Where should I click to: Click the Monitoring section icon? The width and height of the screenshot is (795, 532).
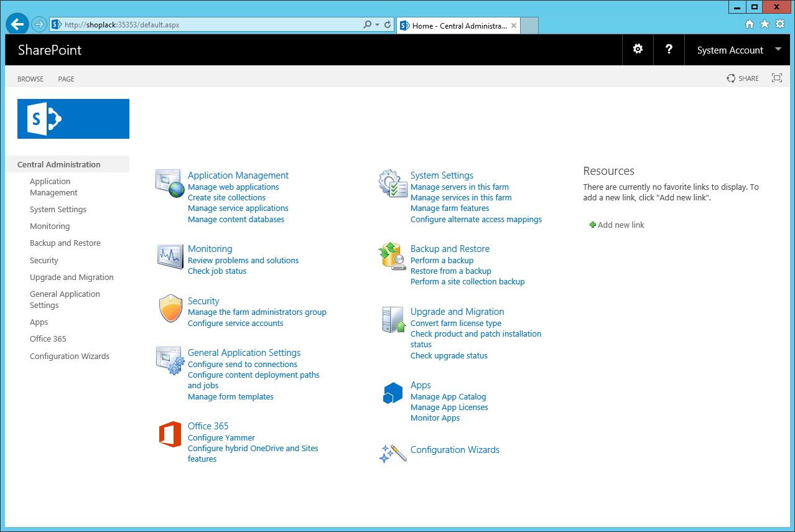(170, 256)
